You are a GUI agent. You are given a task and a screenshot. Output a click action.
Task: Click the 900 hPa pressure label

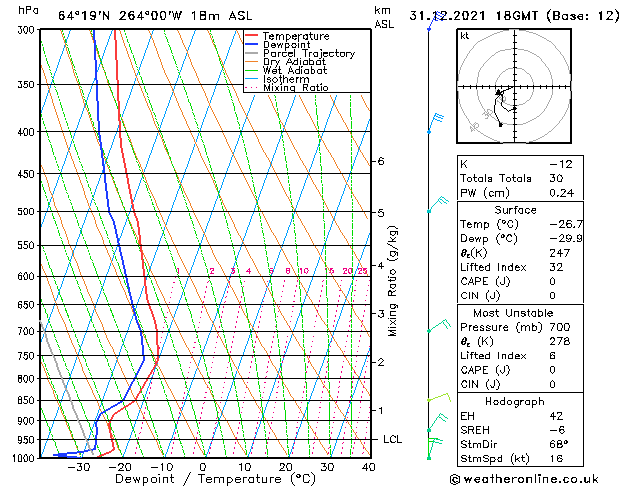pos(28,421)
